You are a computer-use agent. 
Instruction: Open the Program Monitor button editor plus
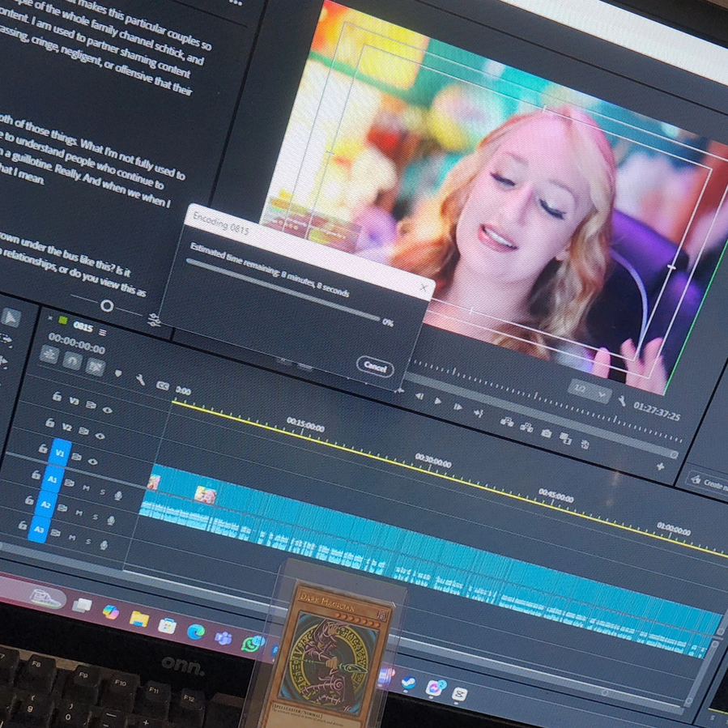click(660, 466)
